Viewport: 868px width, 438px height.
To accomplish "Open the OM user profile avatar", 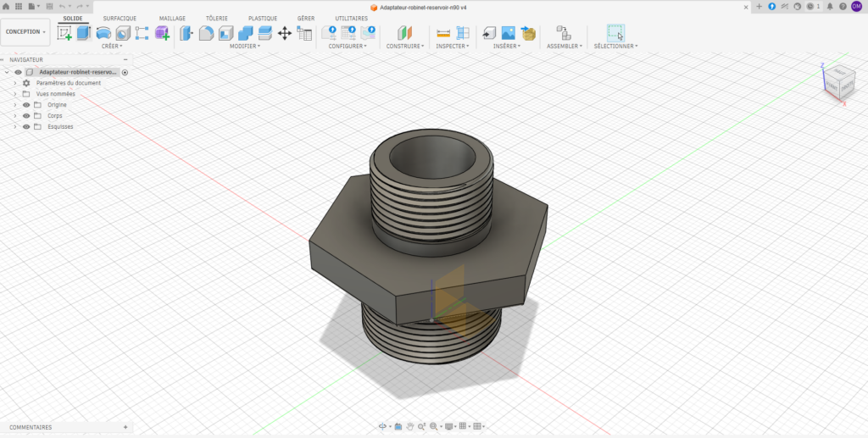I will (x=856, y=6).
